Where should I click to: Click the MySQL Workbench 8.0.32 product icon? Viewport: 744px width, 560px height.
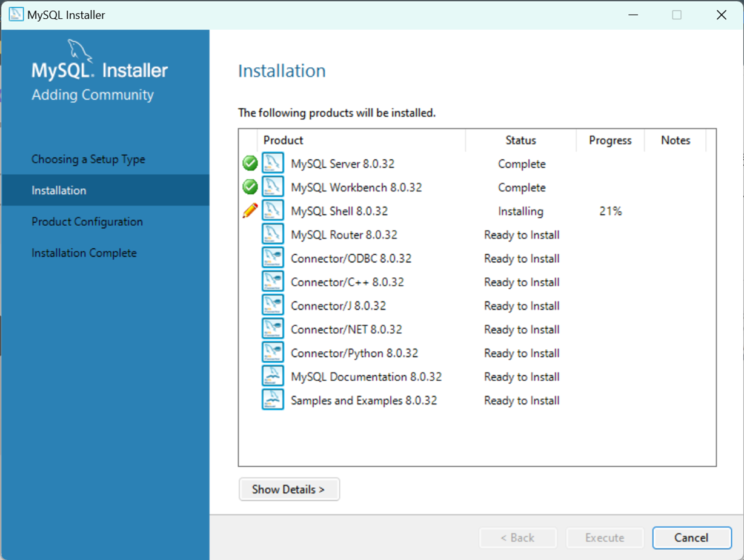click(x=273, y=187)
